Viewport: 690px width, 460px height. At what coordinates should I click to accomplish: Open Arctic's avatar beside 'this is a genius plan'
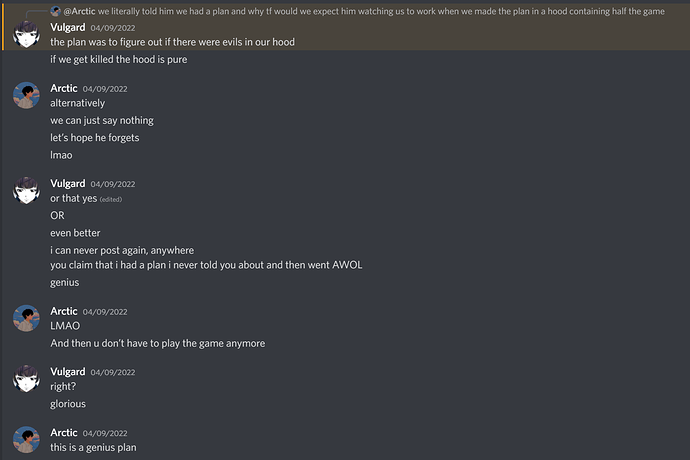[26, 439]
